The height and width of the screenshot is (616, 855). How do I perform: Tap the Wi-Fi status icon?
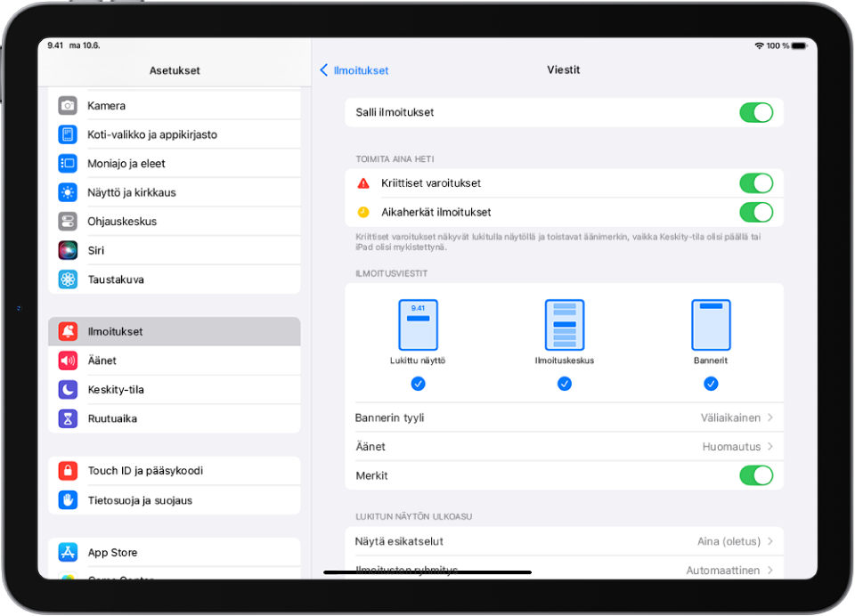(759, 45)
